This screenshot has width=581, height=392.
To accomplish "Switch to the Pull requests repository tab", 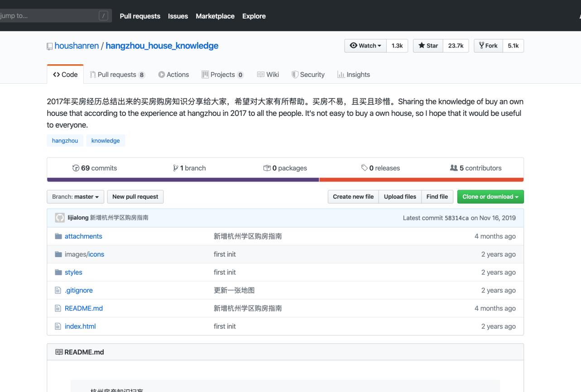I will click(x=117, y=75).
